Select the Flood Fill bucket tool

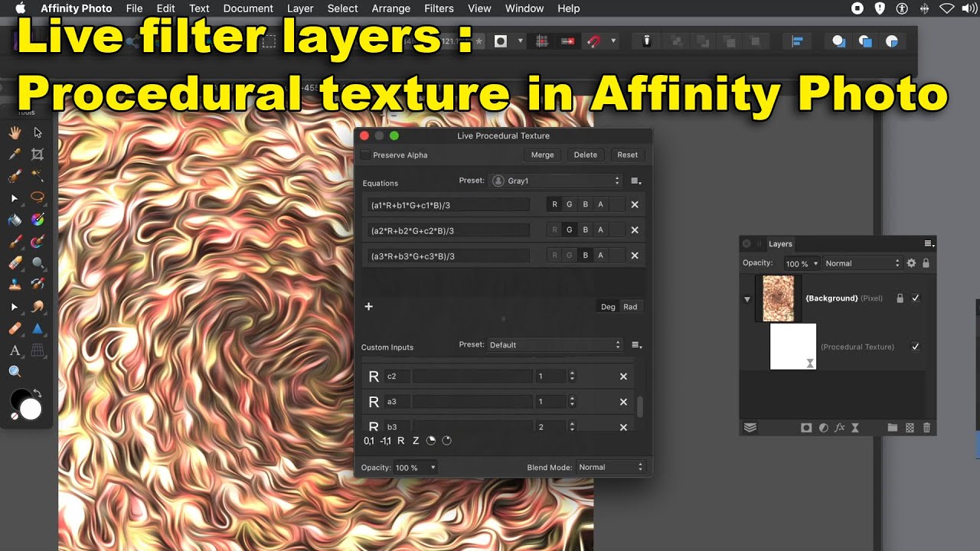15,220
